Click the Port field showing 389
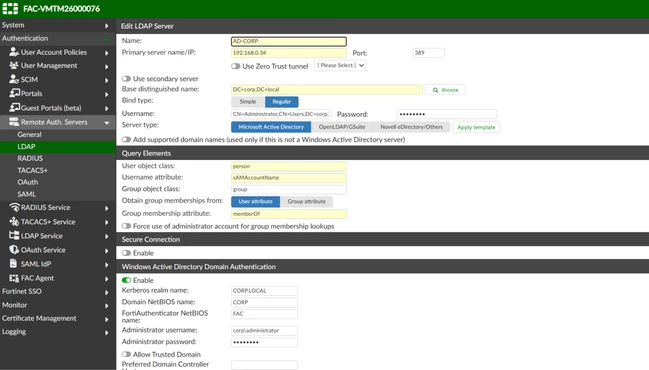Screen dimensions: 649x370 [428, 53]
